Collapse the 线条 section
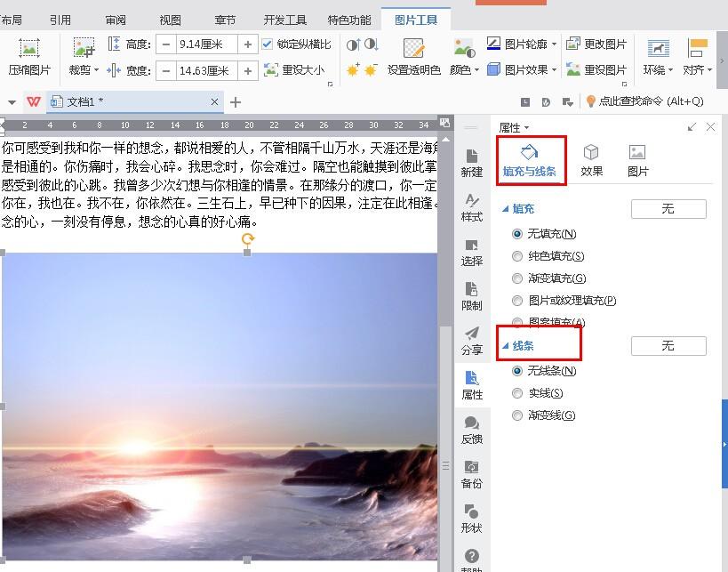The height and width of the screenshot is (572, 728). pos(506,346)
